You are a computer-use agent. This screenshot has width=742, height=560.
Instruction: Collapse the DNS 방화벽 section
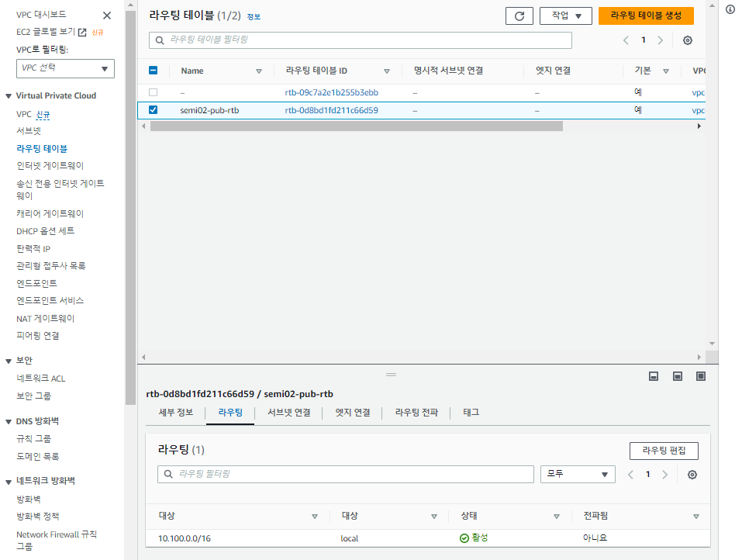(x=9, y=422)
